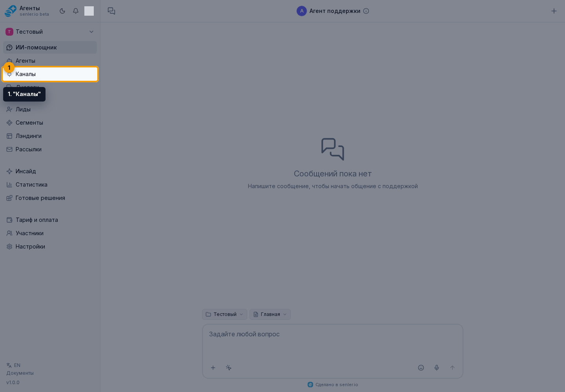Open the Документы link
Viewport: 565px width, 392px height.
pos(20,373)
